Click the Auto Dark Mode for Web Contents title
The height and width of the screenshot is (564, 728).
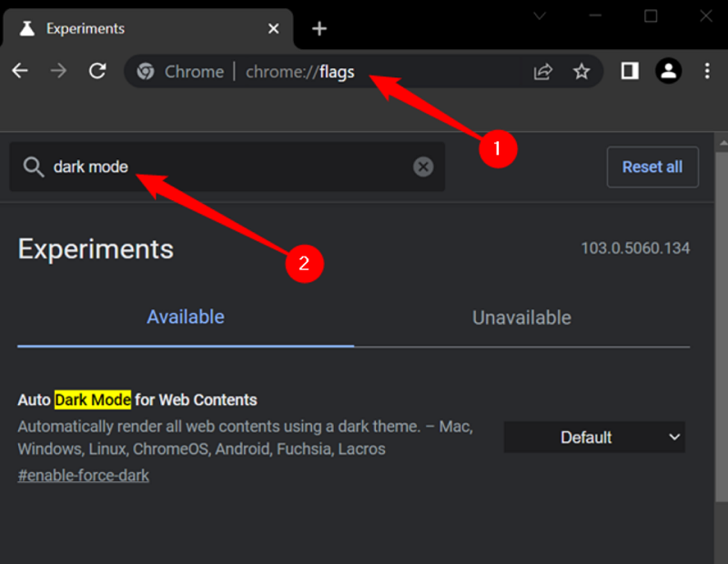[137, 399]
